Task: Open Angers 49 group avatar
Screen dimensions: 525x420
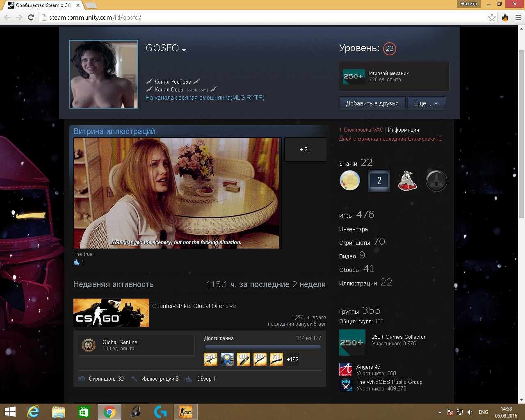Action: click(x=346, y=370)
